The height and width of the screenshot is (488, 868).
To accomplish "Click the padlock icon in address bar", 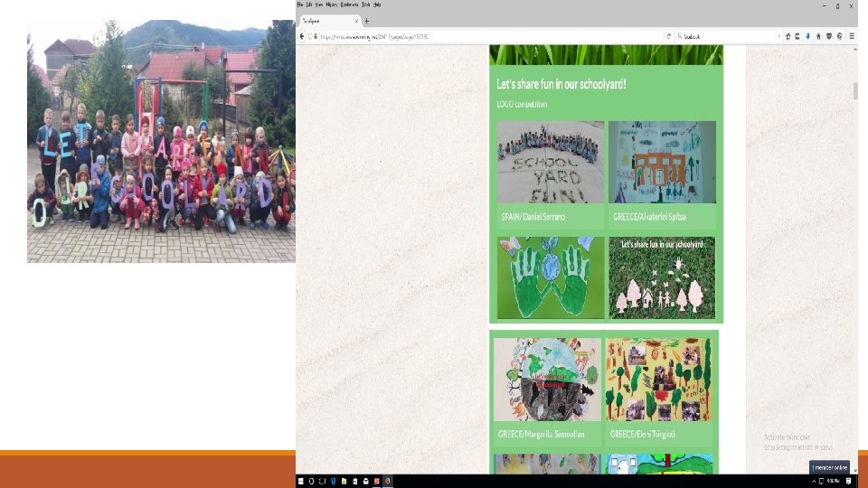I will pos(316,36).
